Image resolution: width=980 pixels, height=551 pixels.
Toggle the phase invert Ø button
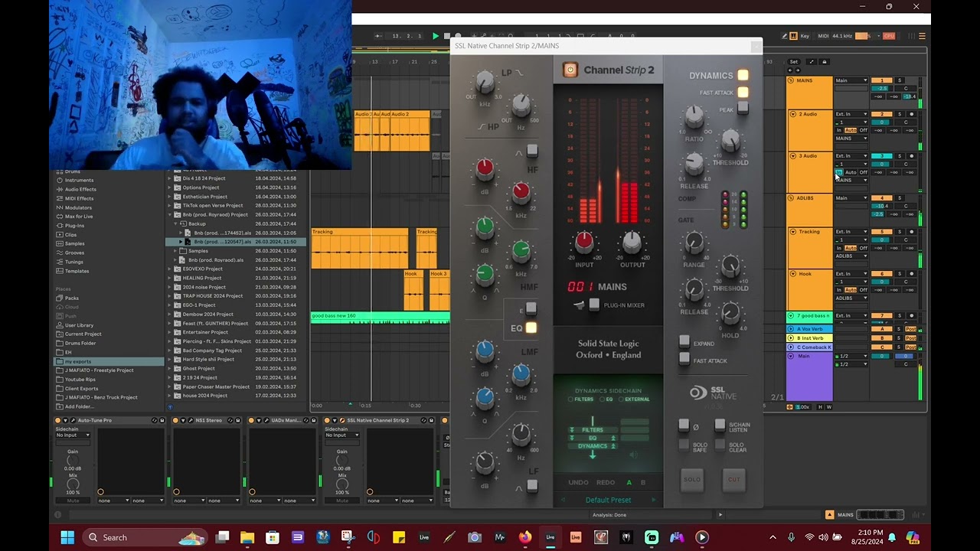point(684,425)
